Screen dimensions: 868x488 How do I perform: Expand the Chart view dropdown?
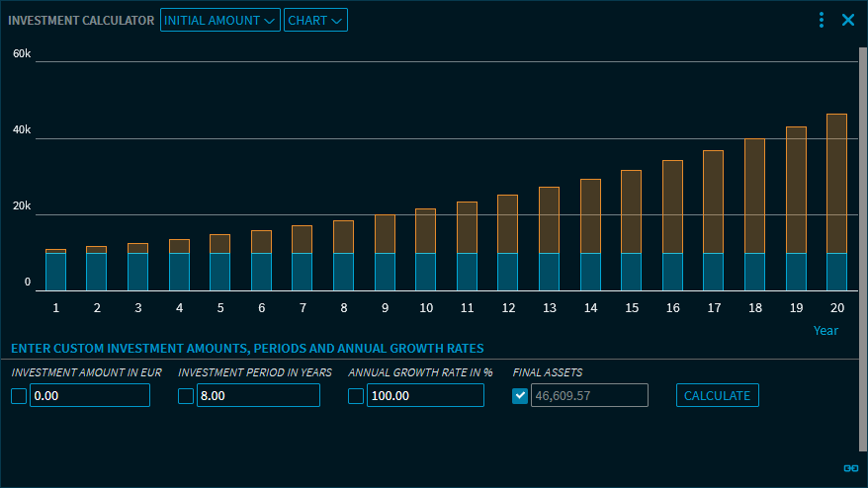pos(315,20)
